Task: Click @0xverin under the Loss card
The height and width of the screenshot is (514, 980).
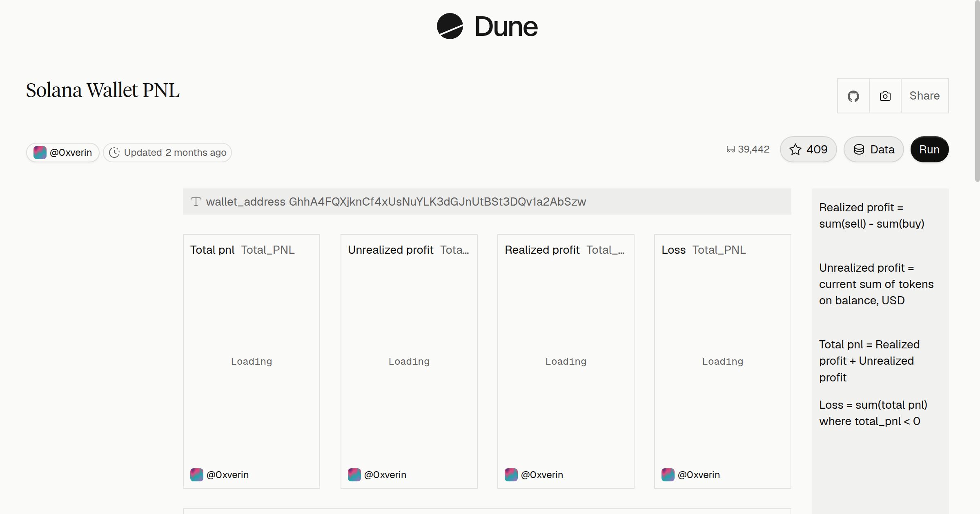Action: [699, 475]
